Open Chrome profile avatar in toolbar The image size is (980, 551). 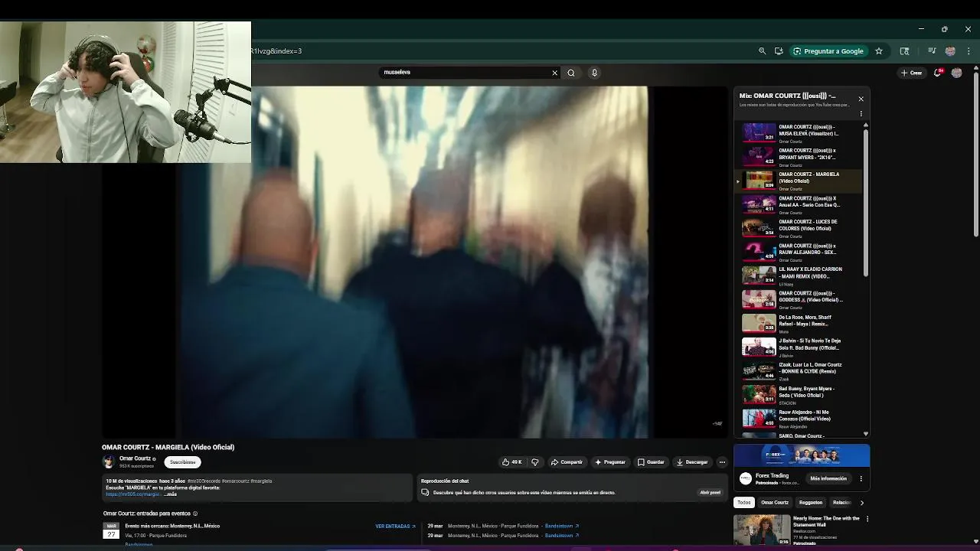click(x=950, y=51)
